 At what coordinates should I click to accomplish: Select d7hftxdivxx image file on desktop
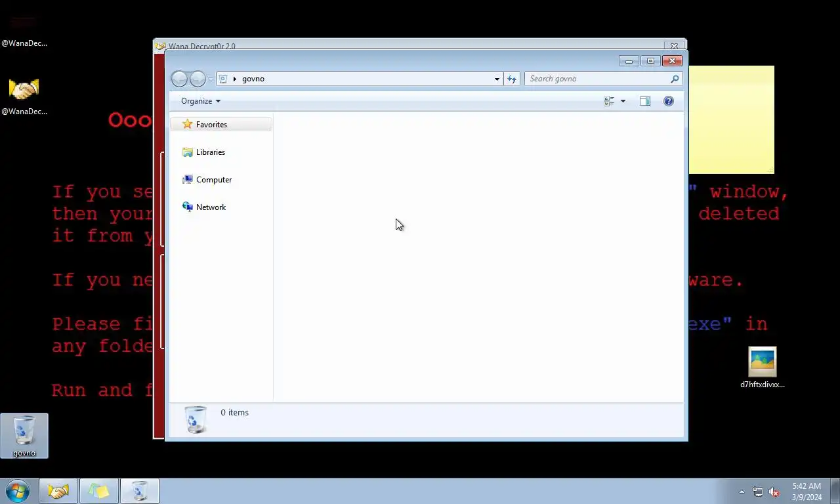coord(763,367)
